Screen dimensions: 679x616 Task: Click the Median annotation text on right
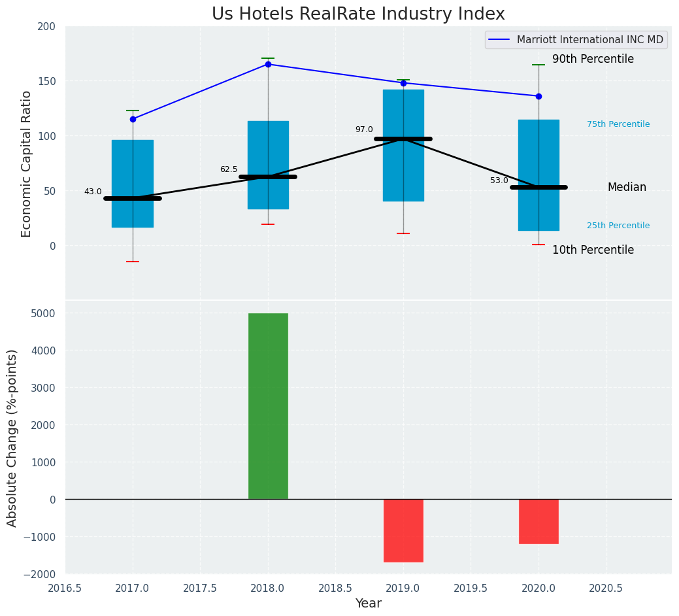[627, 188]
